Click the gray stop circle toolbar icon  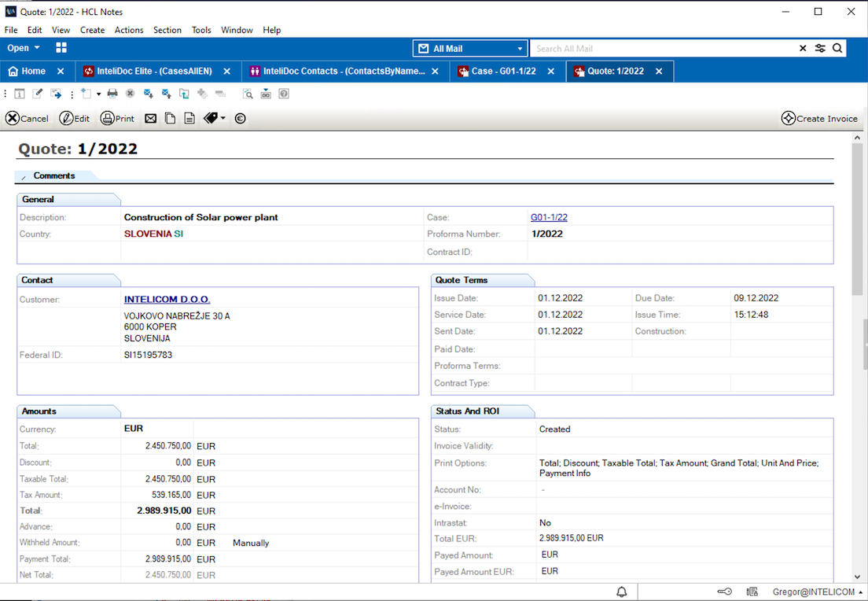(x=130, y=94)
